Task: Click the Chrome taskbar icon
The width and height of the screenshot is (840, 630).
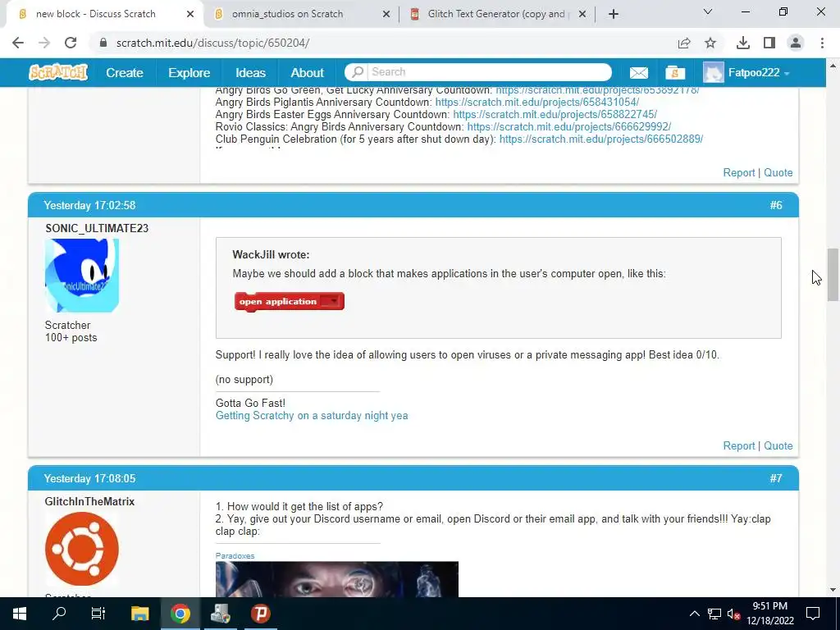Action: coord(180,614)
